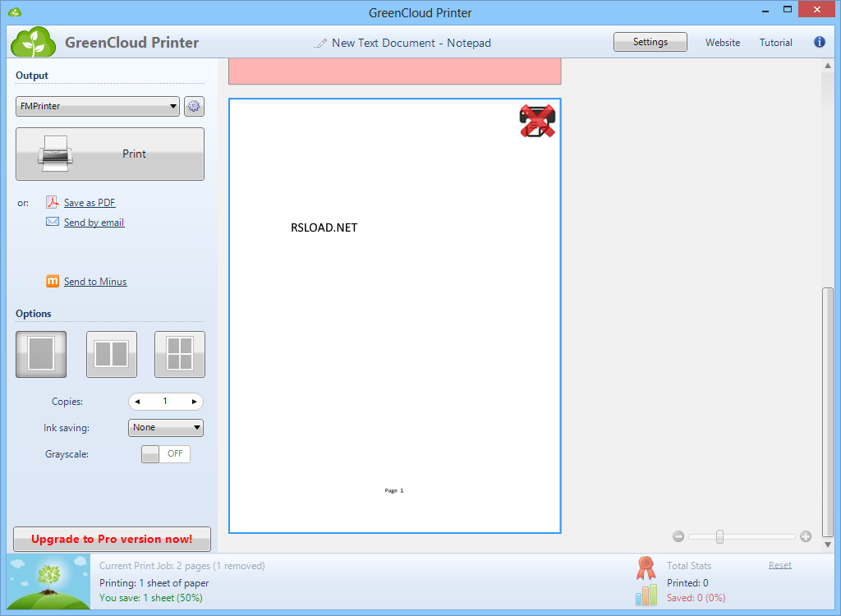Image resolution: width=841 pixels, height=616 pixels.
Task: Decrease Copies with the left arrow
Action: click(x=137, y=402)
